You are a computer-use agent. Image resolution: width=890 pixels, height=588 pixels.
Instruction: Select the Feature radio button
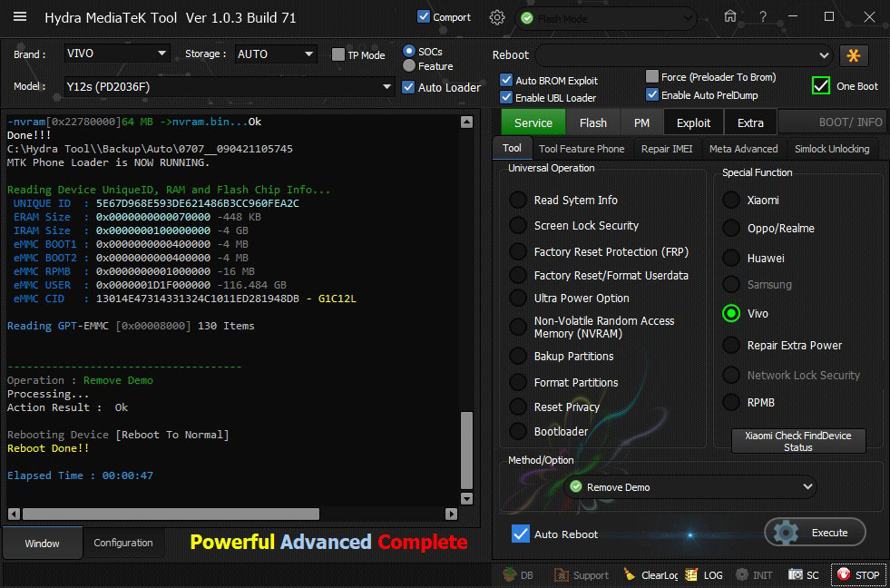click(x=408, y=66)
